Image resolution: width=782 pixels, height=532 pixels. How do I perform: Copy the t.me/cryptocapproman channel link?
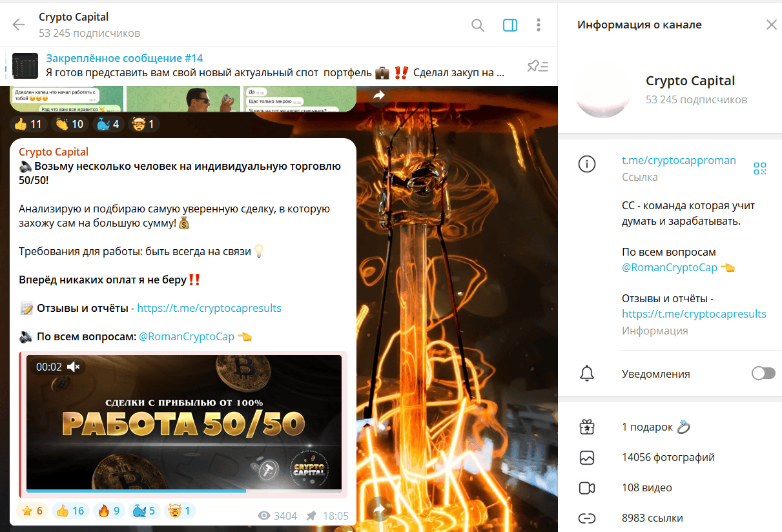coord(679,160)
